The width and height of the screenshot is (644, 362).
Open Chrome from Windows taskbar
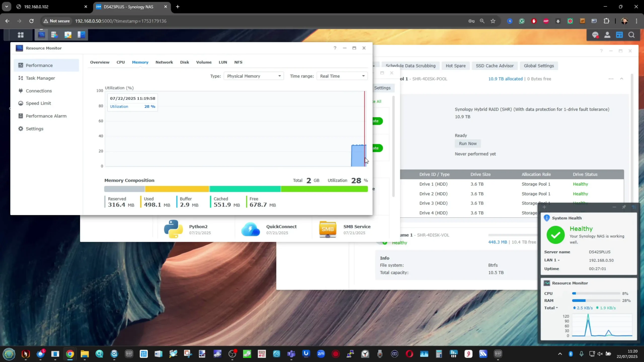[x=70, y=354]
